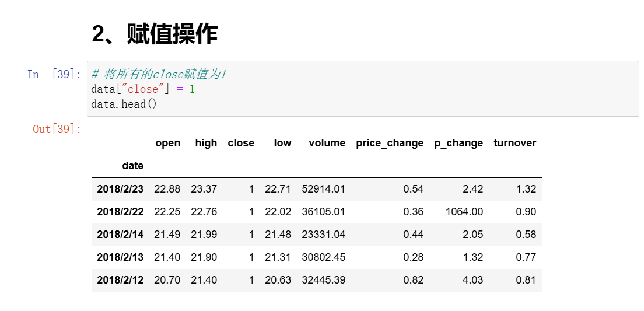Viewport: 644px width, 311px height.
Task: Click p_change value 4.03
Action: (473, 280)
